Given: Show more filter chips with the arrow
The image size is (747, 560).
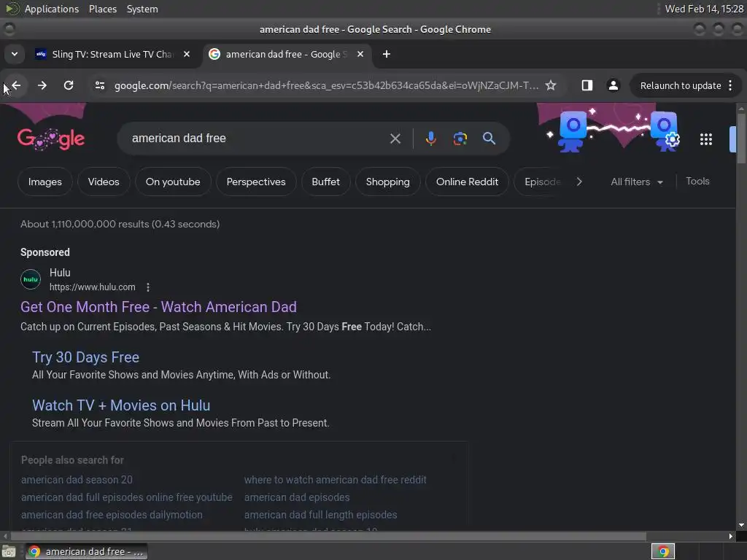Looking at the screenshot, I should point(579,182).
